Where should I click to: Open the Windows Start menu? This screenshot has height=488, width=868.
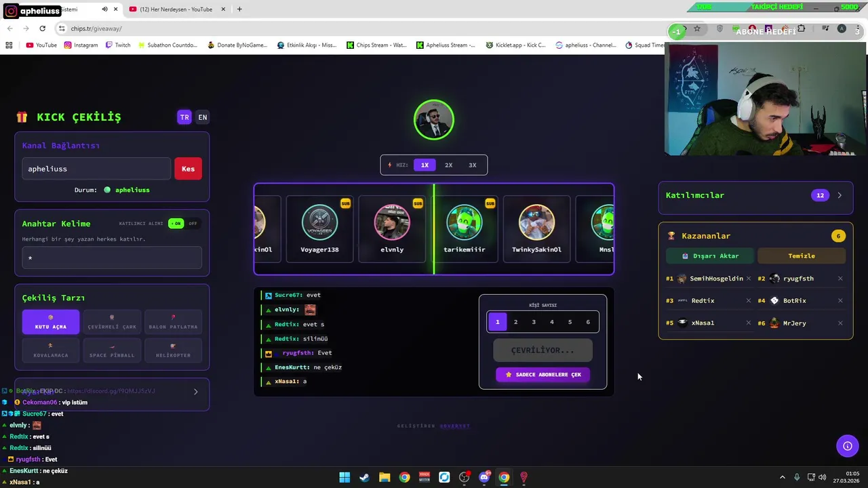coord(344,477)
